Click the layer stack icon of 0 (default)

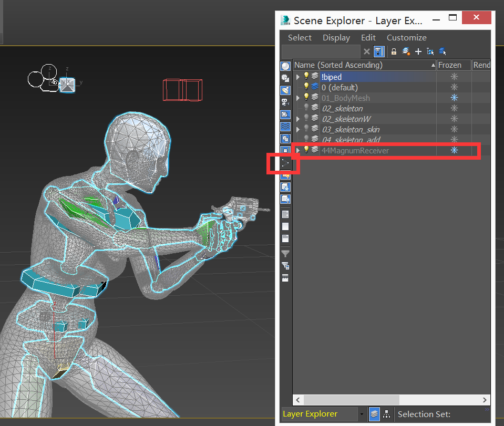[315, 87]
